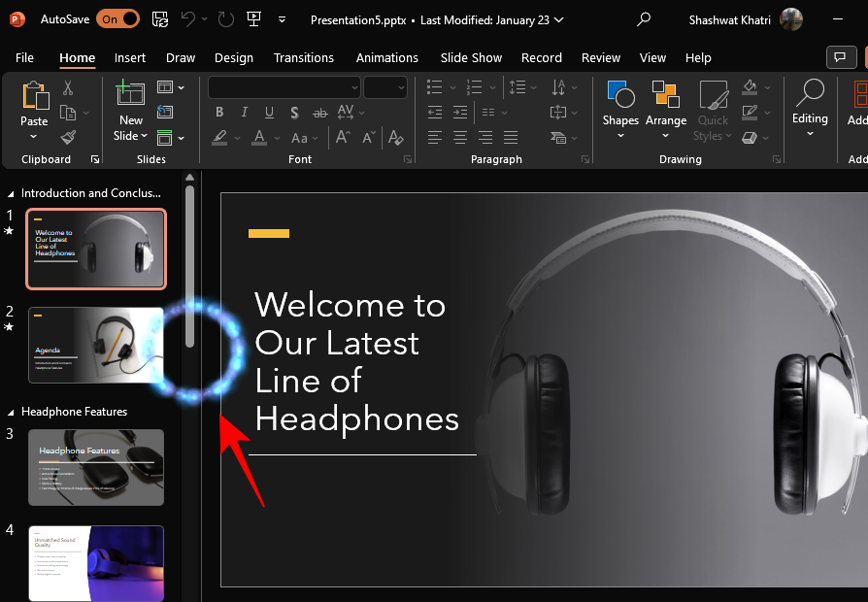Click the Reset slide icon

pyautogui.click(x=165, y=113)
